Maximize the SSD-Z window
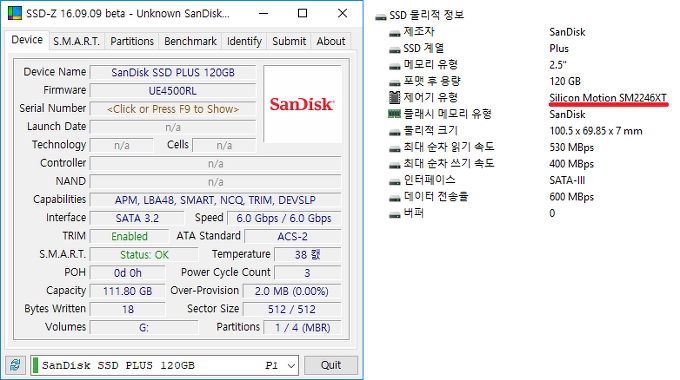This screenshot has height=380, width=680. point(303,13)
